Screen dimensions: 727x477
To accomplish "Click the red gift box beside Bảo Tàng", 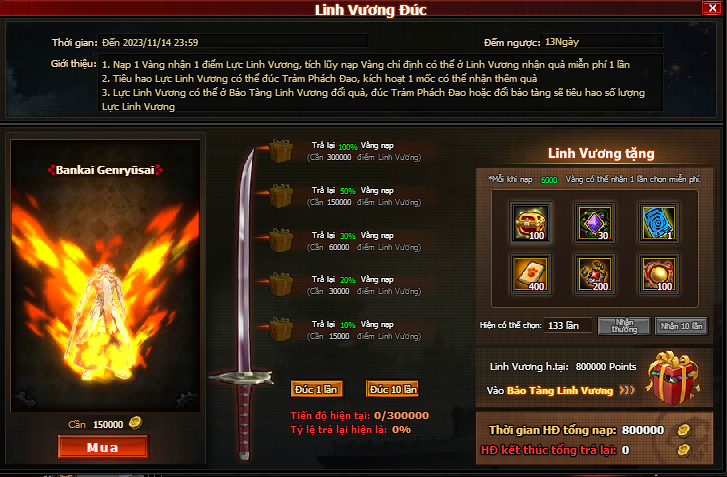I will tap(673, 377).
